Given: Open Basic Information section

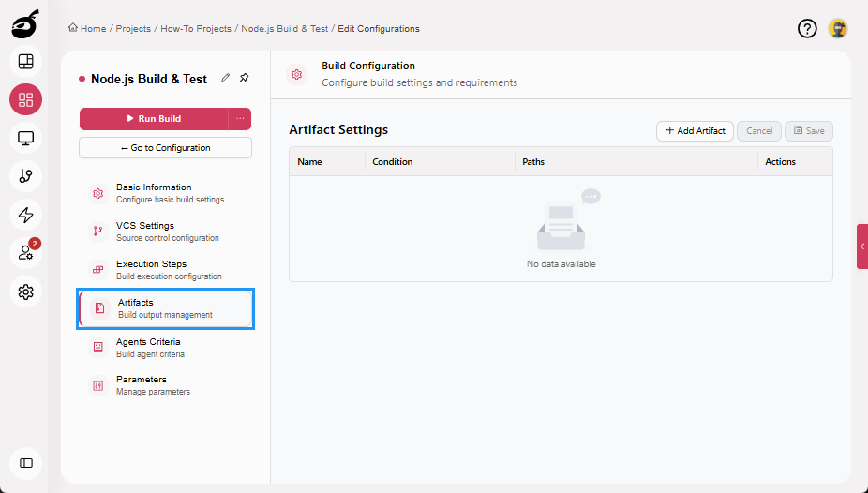Looking at the screenshot, I should point(166,193).
